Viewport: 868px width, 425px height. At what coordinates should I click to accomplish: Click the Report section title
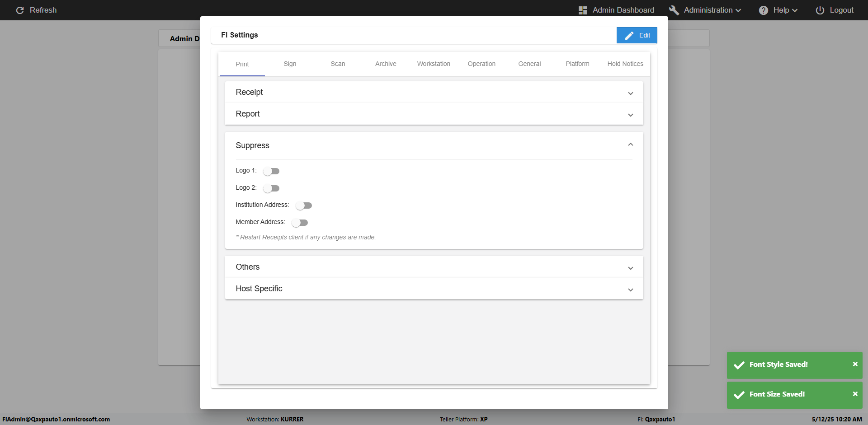pos(248,114)
